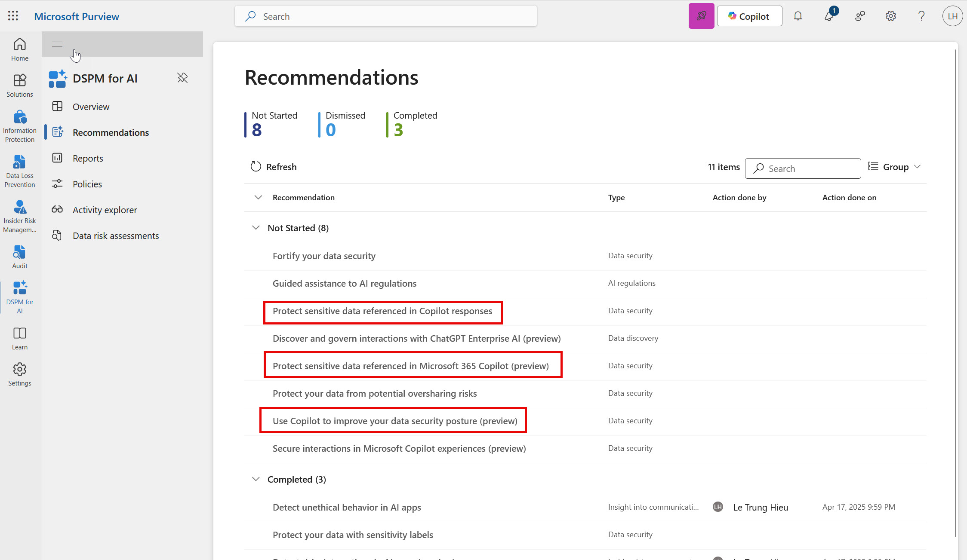Click 11 items count label
The height and width of the screenshot is (560, 967).
pyautogui.click(x=724, y=167)
